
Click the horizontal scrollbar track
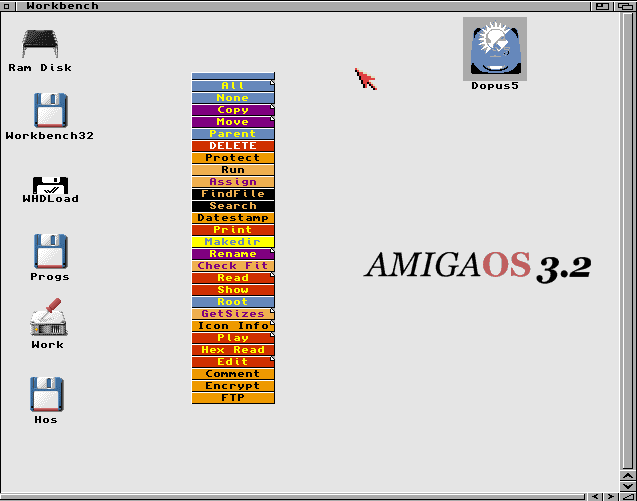point(293,497)
